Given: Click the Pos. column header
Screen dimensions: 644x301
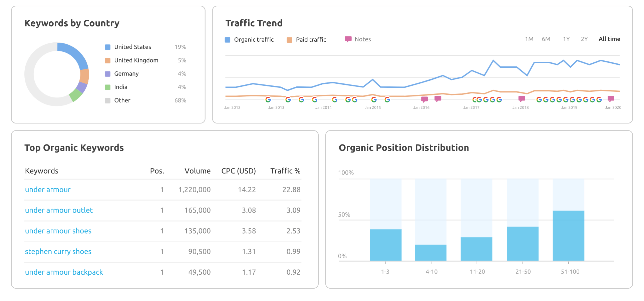Looking at the screenshot, I should 157,171.
